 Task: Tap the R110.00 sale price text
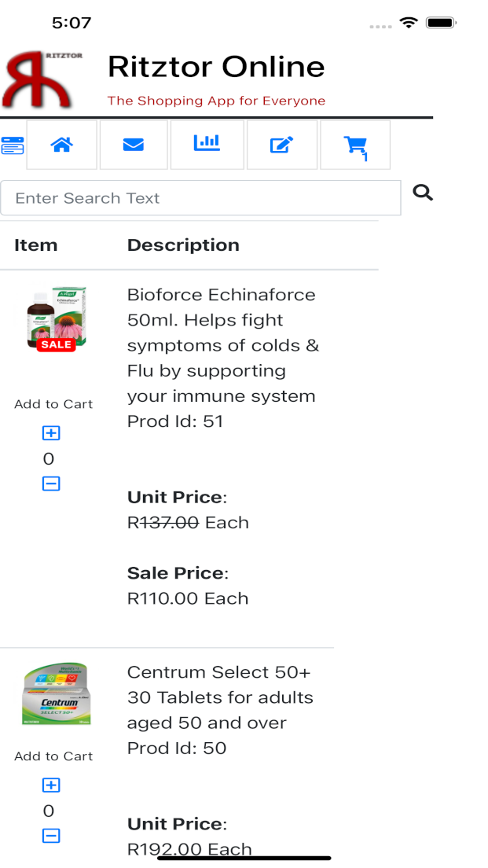(188, 598)
